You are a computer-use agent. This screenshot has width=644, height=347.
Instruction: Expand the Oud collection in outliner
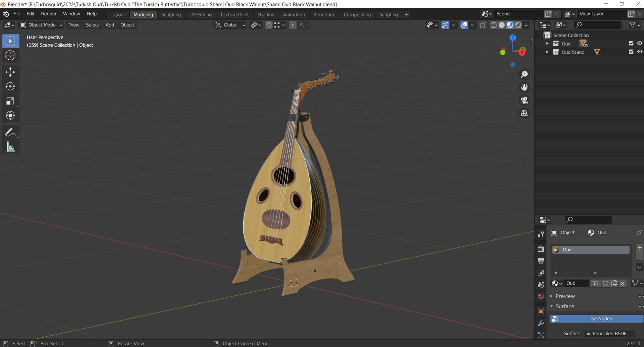[547, 44]
